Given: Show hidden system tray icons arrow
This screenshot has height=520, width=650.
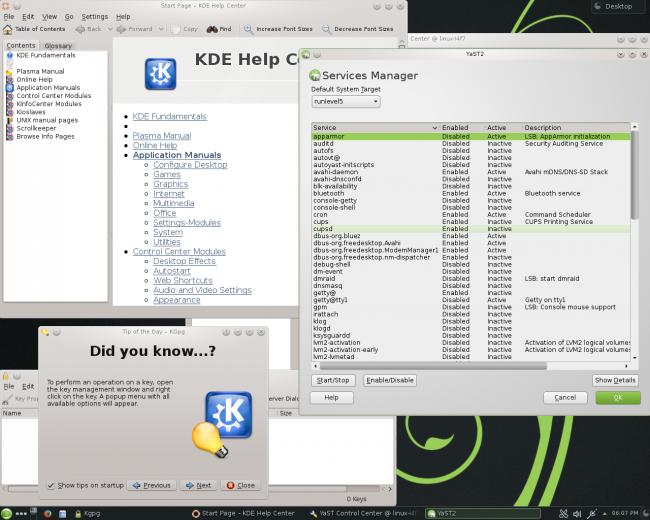Looking at the screenshot, I should click(604, 514).
